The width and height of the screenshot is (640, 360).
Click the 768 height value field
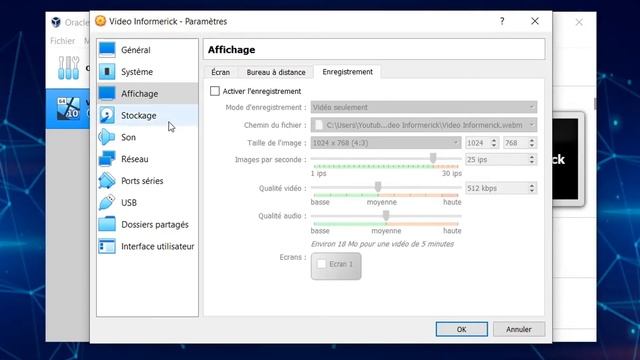[x=515, y=143]
